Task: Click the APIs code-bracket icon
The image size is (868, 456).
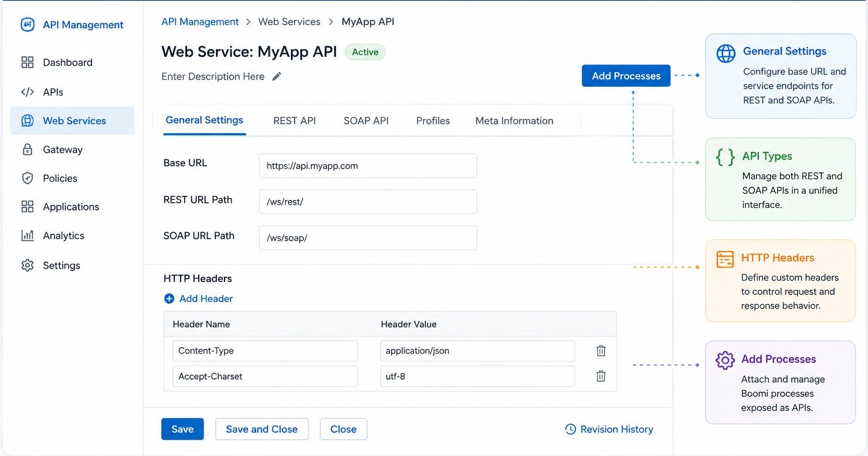Action: (28, 92)
